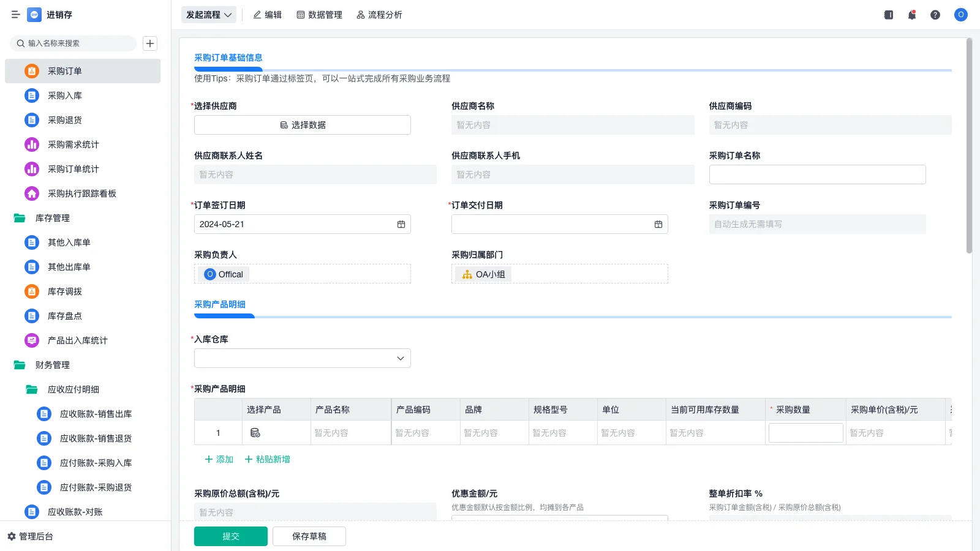Screen dimensions: 980x551
Task: Open the help question mark icon
Action: point(935,15)
